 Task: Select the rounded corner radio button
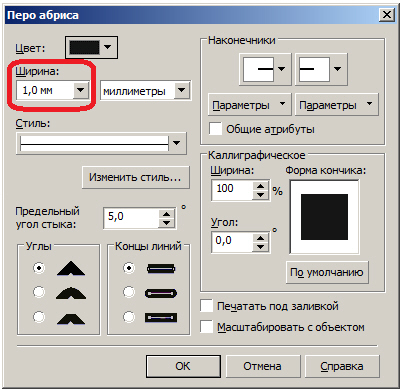(x=39, y=292)
